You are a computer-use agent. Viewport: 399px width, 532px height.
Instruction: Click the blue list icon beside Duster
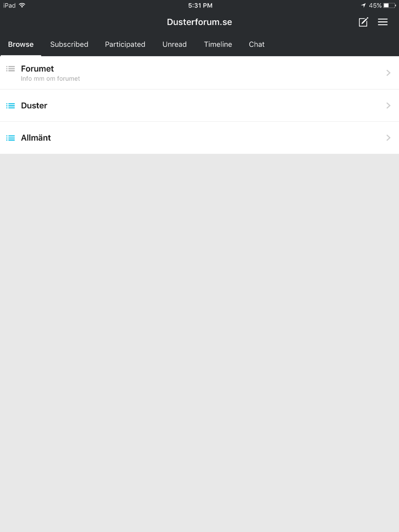click(x=10, y=106)
